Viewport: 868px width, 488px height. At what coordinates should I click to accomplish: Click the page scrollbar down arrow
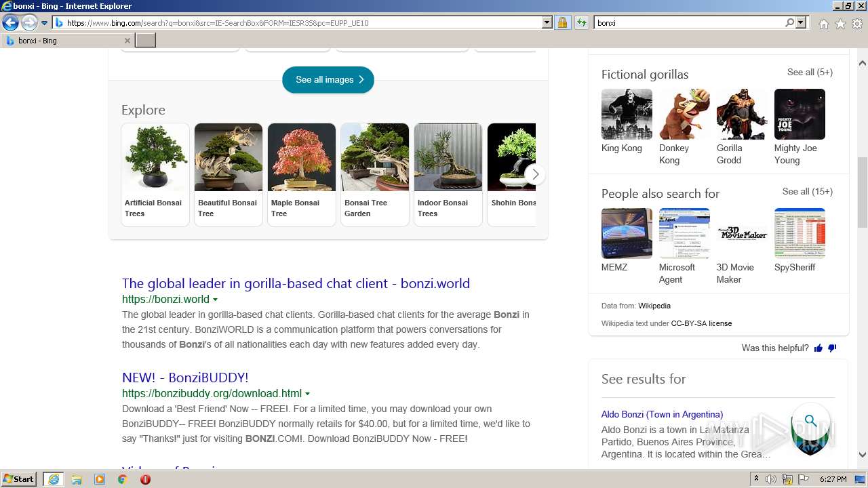tap(863, 455)
